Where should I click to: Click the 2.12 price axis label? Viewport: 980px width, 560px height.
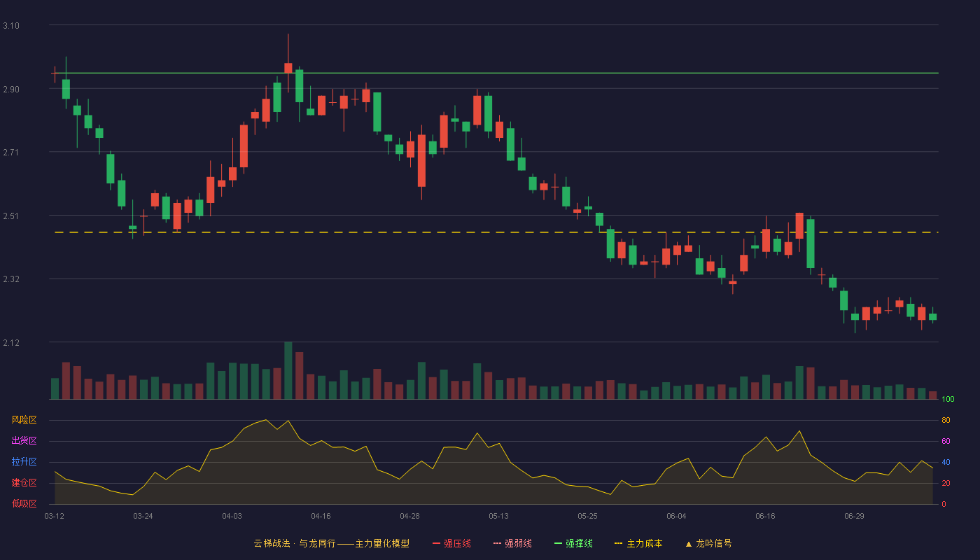11,343
